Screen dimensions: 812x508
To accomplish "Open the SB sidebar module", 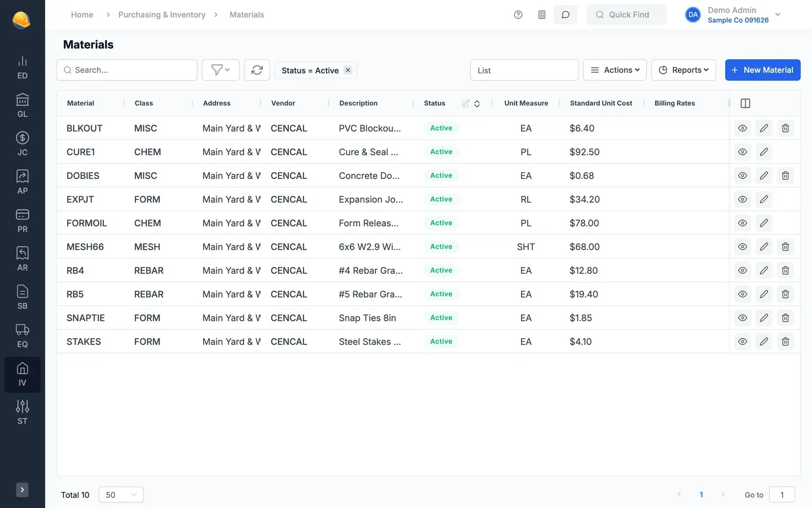I will click(23, 298).
